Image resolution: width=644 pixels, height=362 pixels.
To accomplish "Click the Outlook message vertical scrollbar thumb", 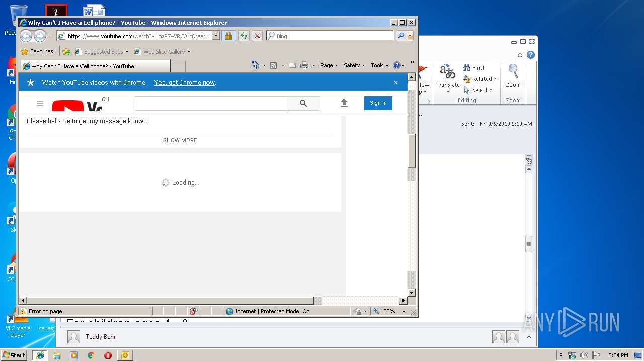I will click(x=529, y=244).
